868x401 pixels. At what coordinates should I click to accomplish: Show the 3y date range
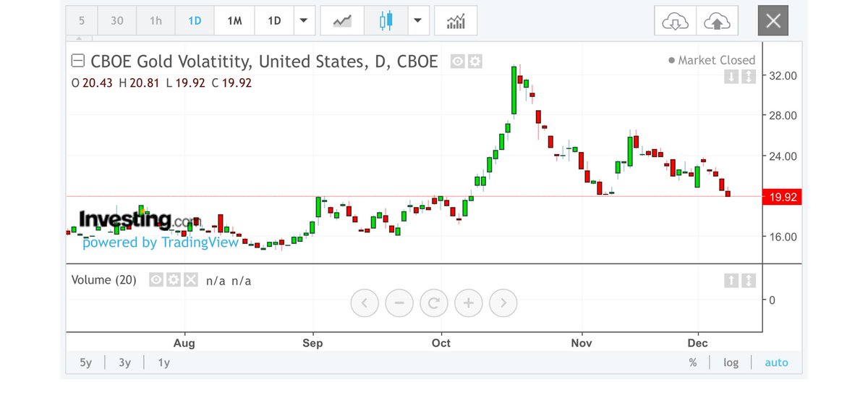[x=125, y=363]
